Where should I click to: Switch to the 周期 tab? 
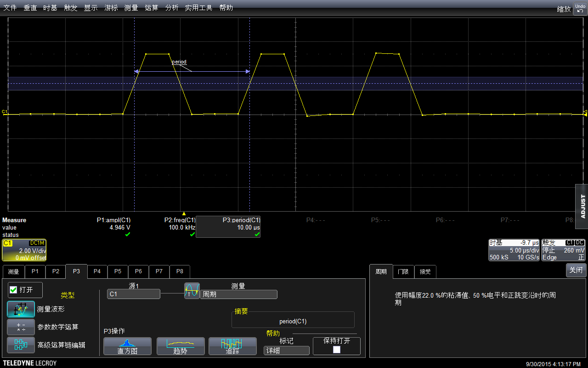point(381,271)
